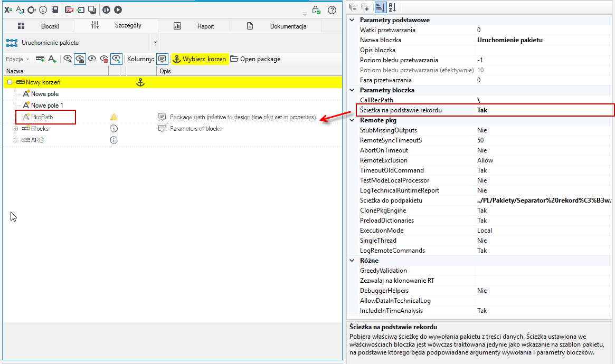Click the Wybierz_korzen button

coord(200,59)
